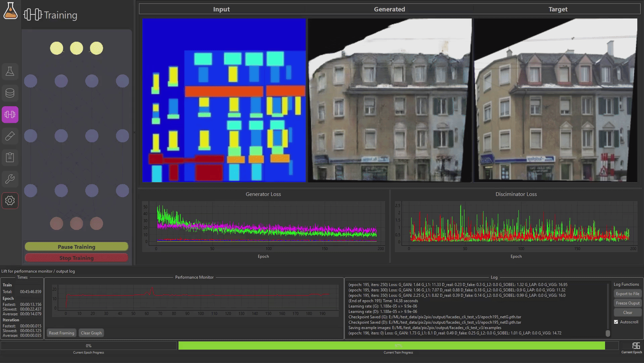Select the Training dumbbell sidebar icon
Viewport: 644px width, 363px height.
tap(10, 115)
